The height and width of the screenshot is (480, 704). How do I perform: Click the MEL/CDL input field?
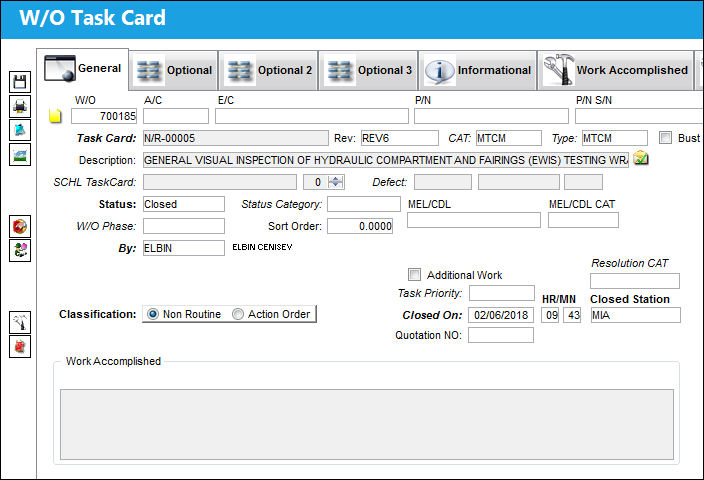[474, 220]
